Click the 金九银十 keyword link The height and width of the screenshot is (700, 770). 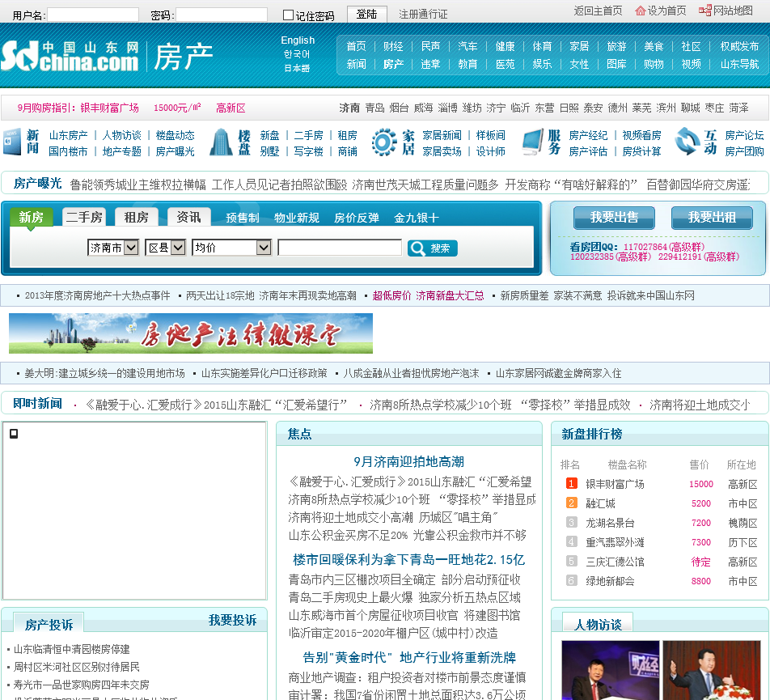click(x=417, y=218)
